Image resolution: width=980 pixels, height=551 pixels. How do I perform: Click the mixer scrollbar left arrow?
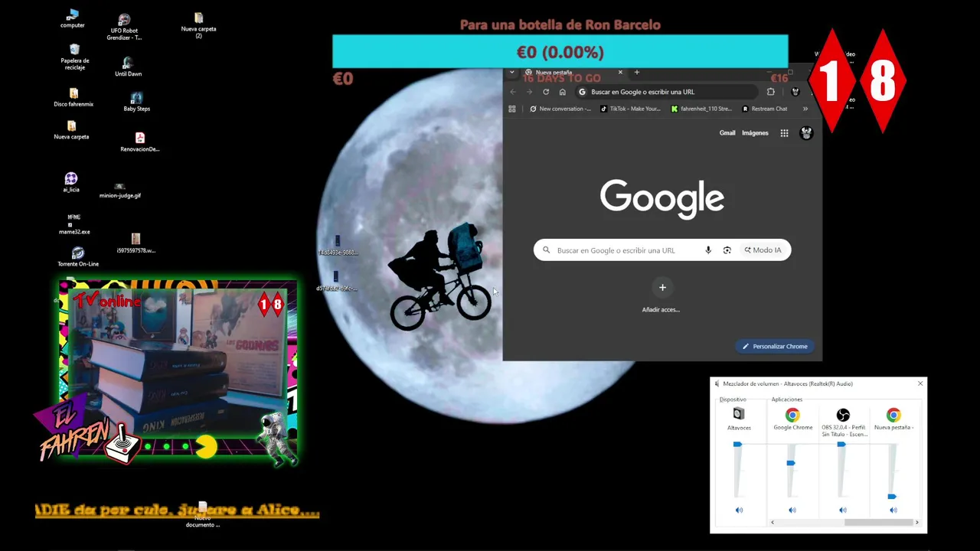772,522
